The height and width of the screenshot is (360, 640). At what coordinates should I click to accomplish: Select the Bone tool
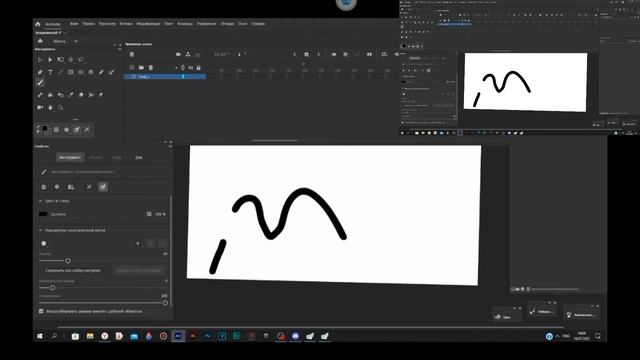pos(40,95)
